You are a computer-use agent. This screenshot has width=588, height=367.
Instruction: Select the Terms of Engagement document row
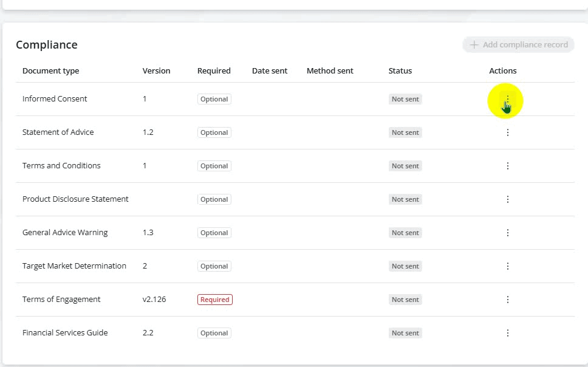click(x=61, y=300)
